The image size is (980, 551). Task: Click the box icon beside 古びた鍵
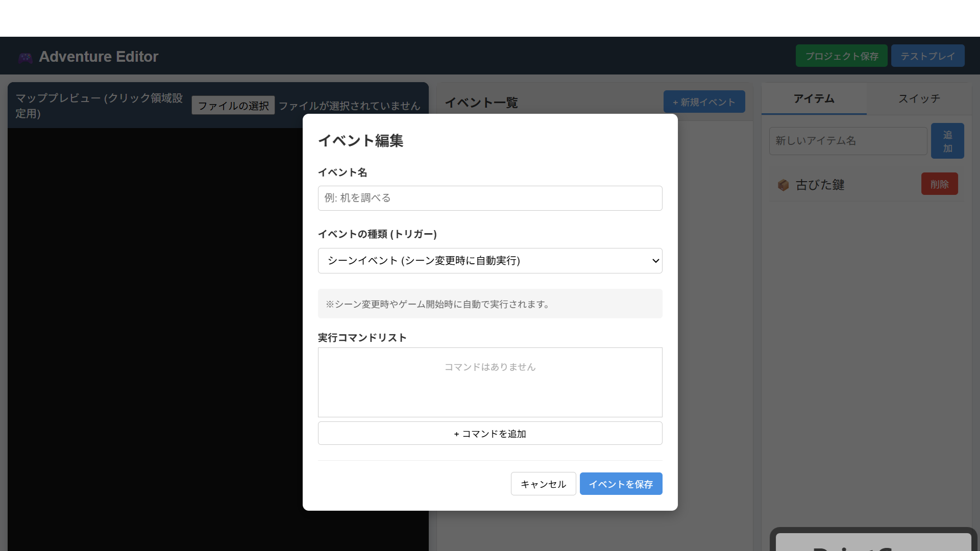783,185
